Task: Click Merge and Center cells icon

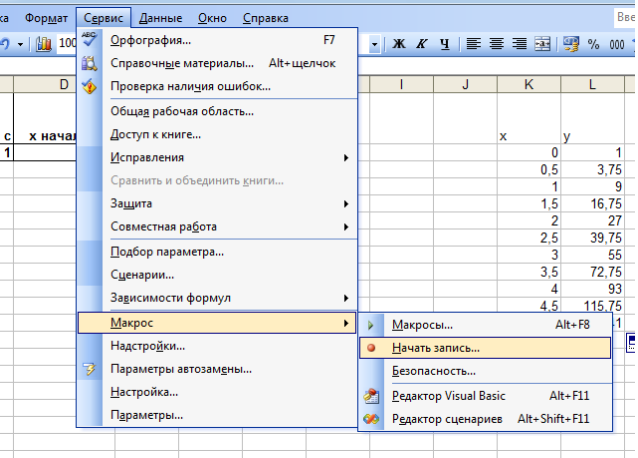Action: [542, 44]
